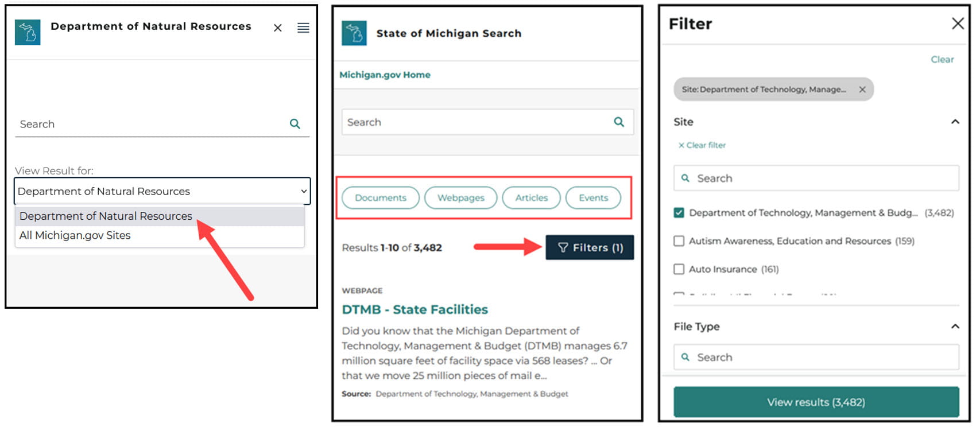Select the Webpages filter pill

tap(461, 197)
